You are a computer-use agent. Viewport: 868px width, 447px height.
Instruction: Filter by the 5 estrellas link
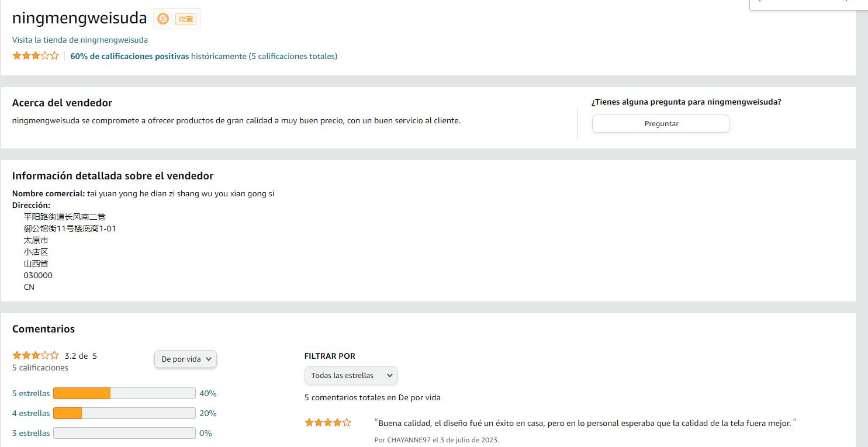coord(31,393)
